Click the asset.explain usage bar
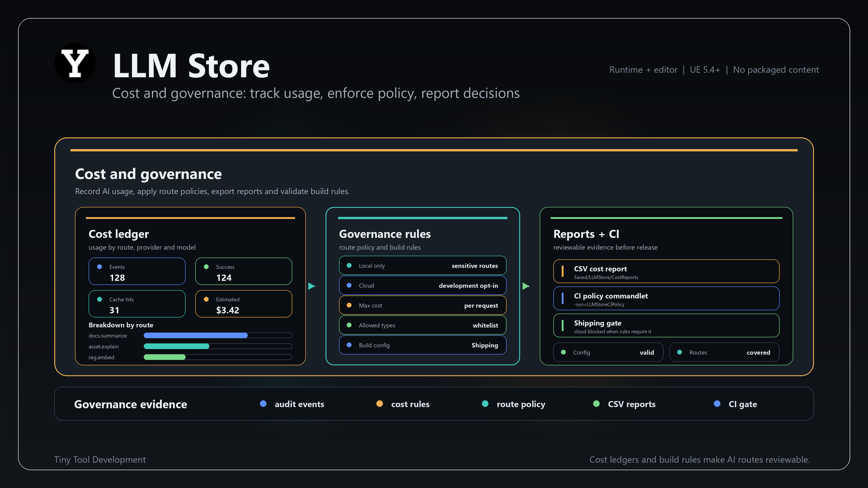 218,346
